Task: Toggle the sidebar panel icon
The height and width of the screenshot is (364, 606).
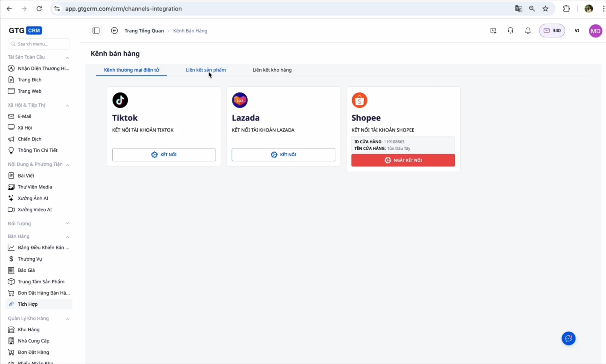Action: click(96, 31)
